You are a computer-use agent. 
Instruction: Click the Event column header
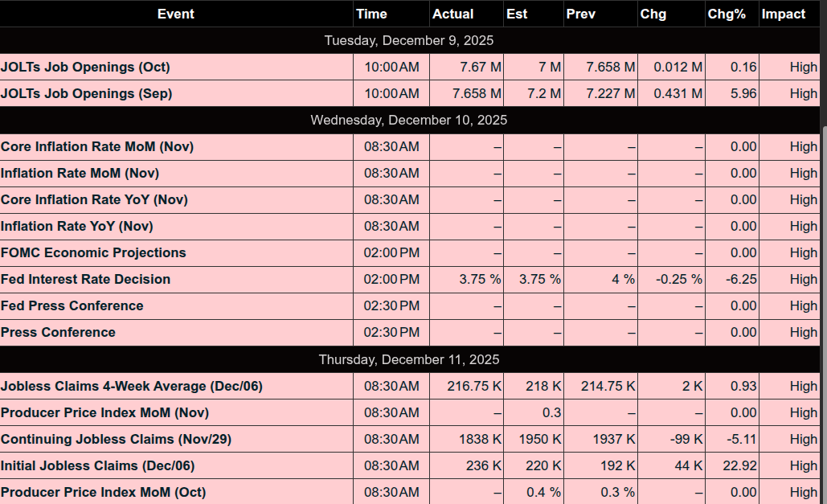(x=175, y=14)
